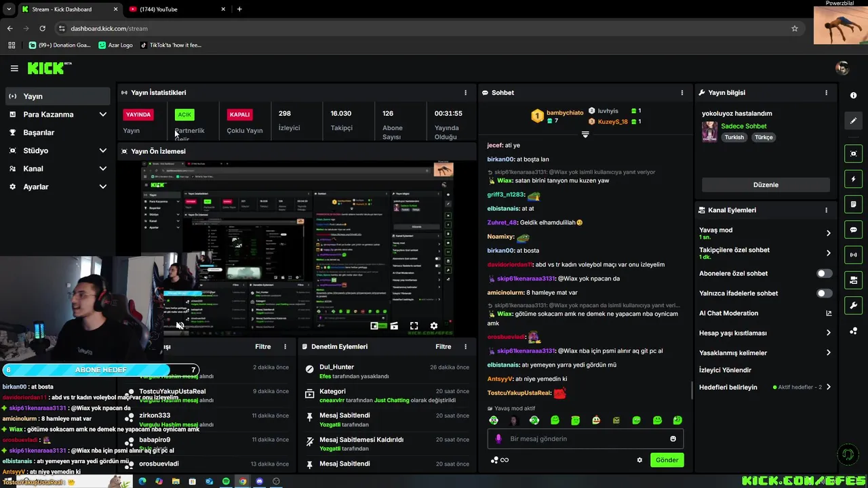
Task: Click the green Gönder button
Action: (x=667, y=460)
